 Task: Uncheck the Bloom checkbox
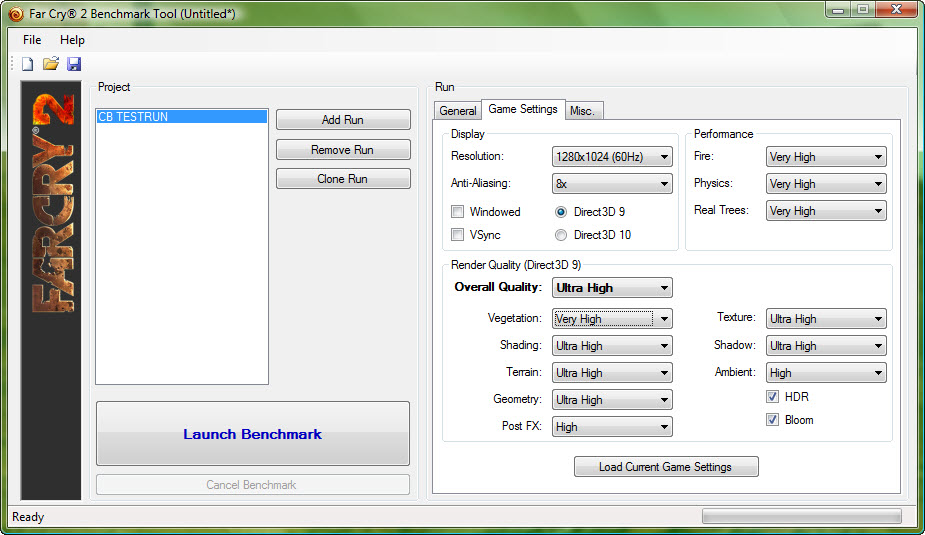pyautogui.click(x=772, y=419)
